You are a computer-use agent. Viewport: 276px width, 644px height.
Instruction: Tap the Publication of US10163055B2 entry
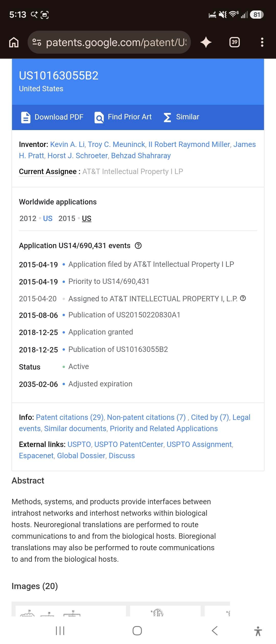coord(118,349)
